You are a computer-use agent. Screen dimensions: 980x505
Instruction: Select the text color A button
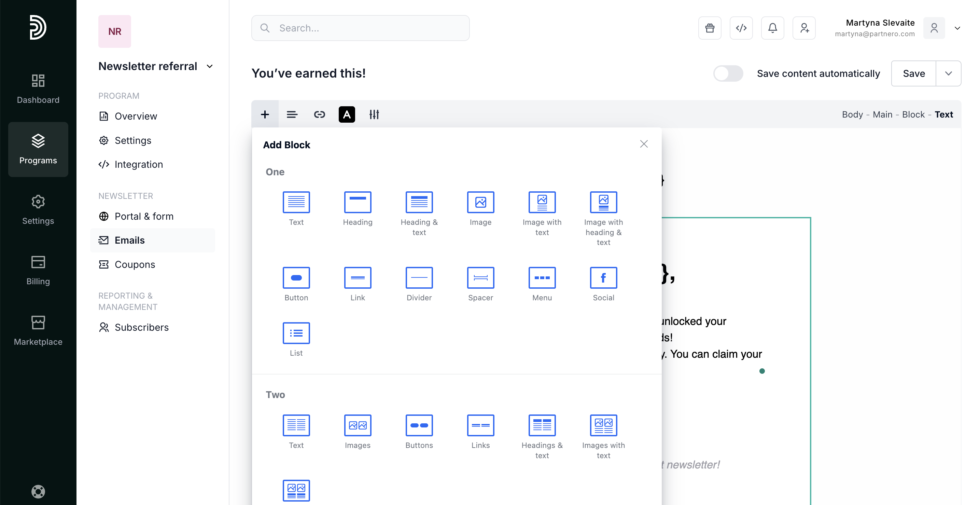pyautogui.click(x=347, y=114)
